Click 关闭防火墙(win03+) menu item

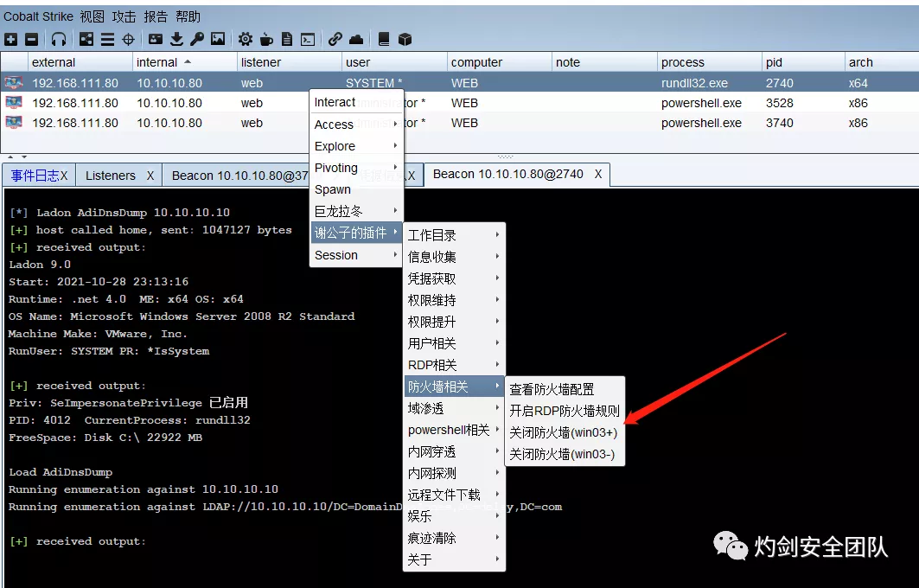pyautogui.click(x=565, y=432)
